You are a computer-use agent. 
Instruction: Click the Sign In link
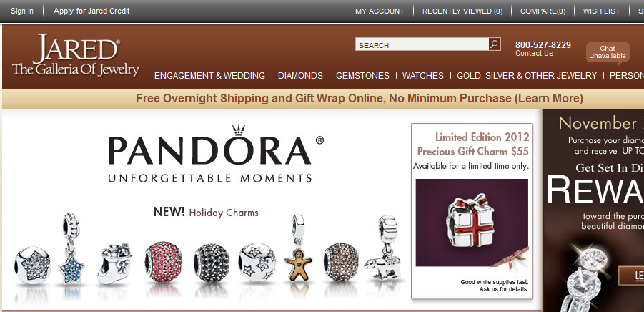22,11
